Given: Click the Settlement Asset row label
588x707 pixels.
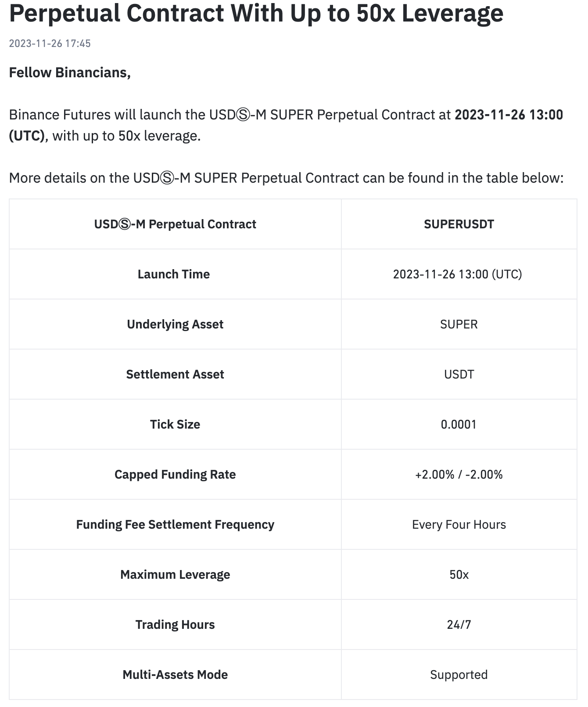Looking at the screenshot, I should [x=175, y=374].
